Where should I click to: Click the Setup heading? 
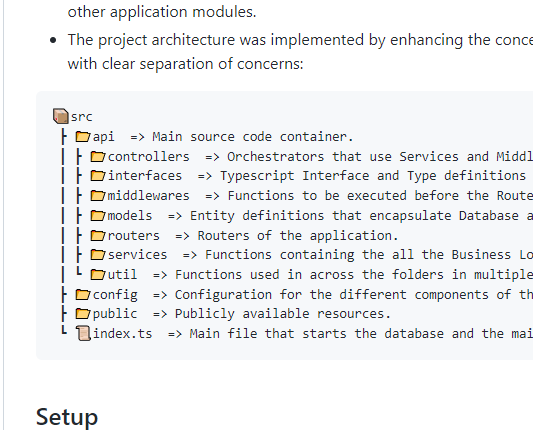click(67, 417)
